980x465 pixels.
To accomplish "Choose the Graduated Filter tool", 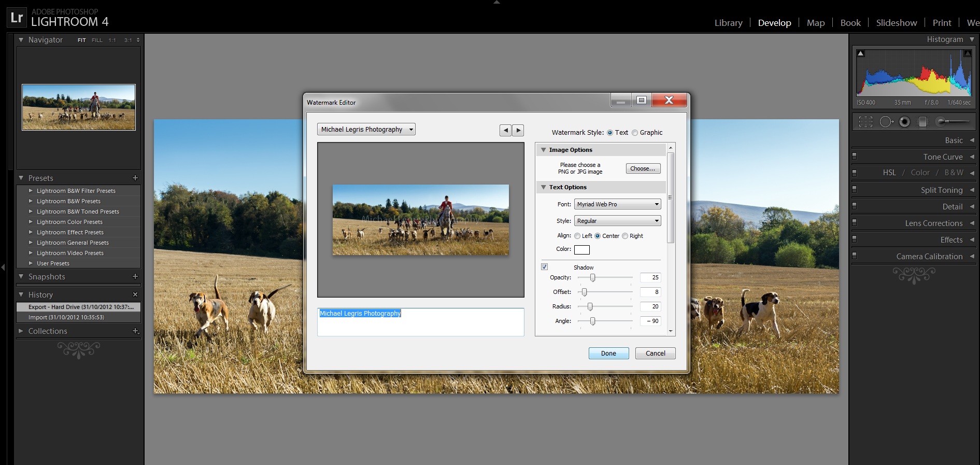I will tap(922, 122).
